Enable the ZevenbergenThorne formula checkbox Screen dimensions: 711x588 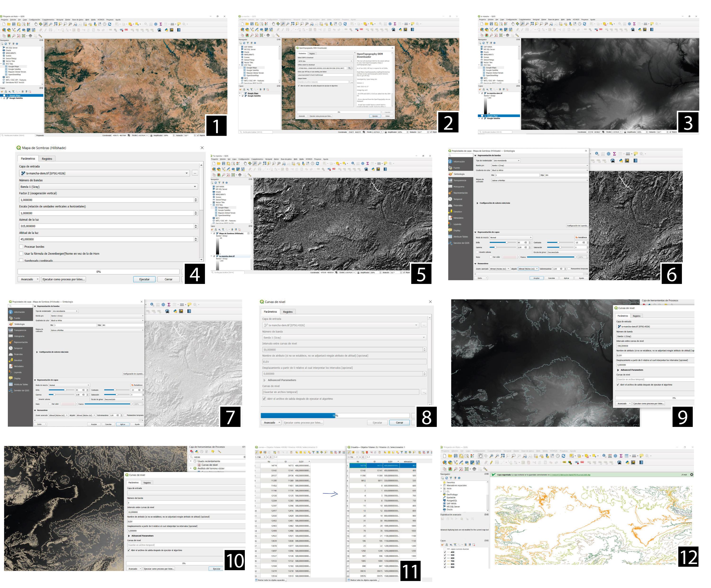21,253
